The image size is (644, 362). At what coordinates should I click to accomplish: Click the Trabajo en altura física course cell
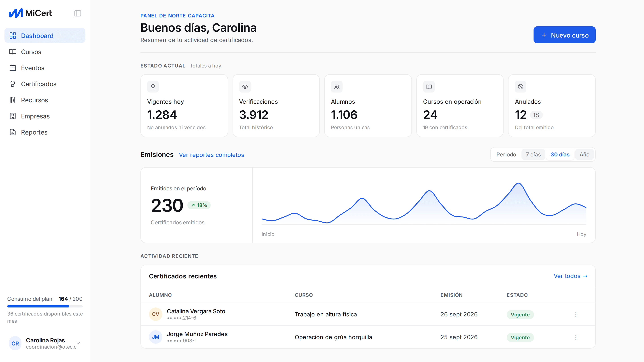click(326, 314)
